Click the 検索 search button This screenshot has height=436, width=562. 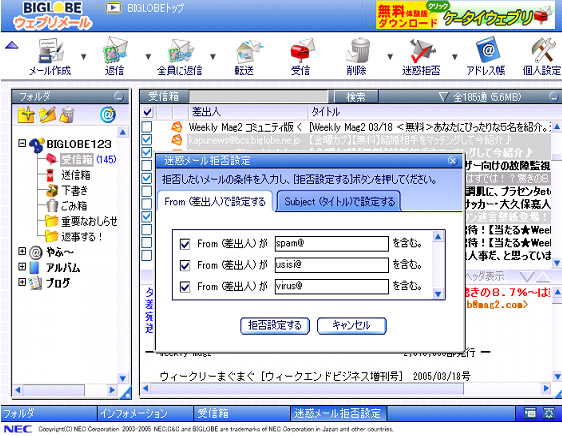click(x=356, y=97)
